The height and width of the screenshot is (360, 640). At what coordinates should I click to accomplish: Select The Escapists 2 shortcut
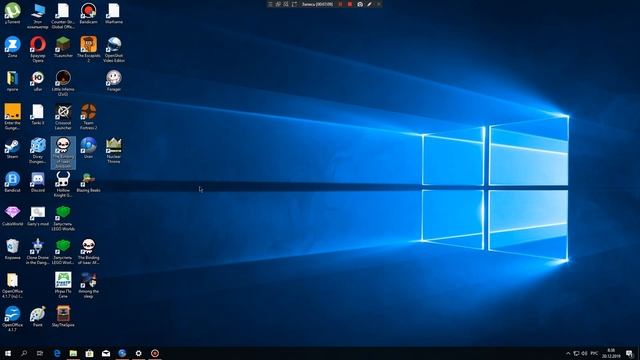(x=88, y=49)
